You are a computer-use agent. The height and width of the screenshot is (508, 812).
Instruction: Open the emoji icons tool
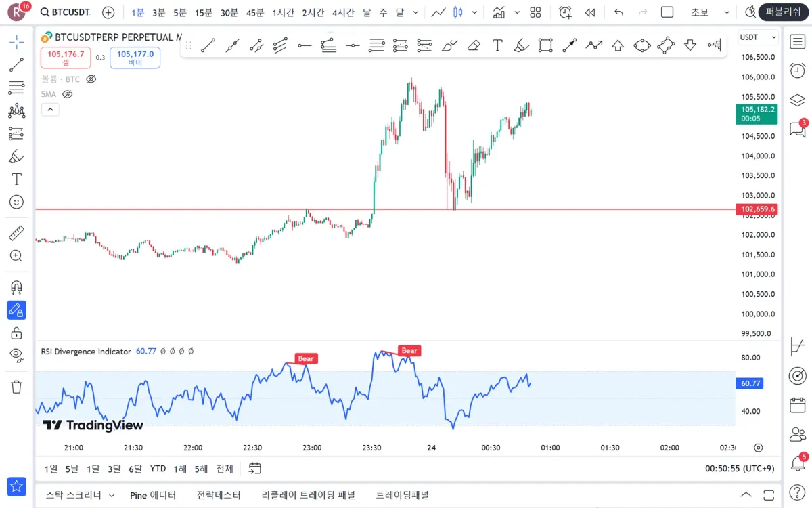coord(17,202)
